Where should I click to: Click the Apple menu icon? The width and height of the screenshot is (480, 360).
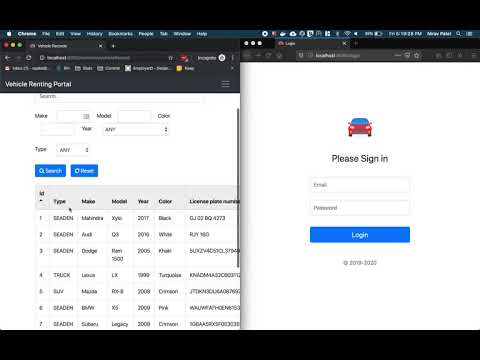click(9, 34)
